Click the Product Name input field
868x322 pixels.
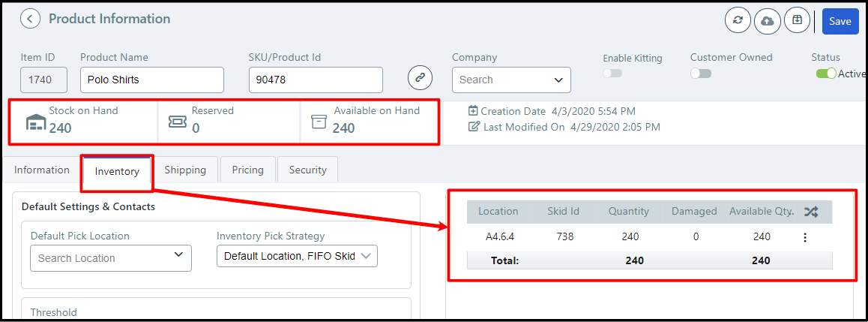151,80
